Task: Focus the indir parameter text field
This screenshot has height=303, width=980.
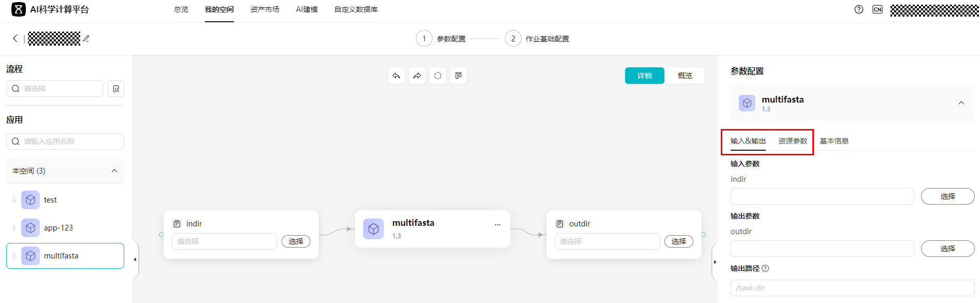Action: click(x=823, y=196)
